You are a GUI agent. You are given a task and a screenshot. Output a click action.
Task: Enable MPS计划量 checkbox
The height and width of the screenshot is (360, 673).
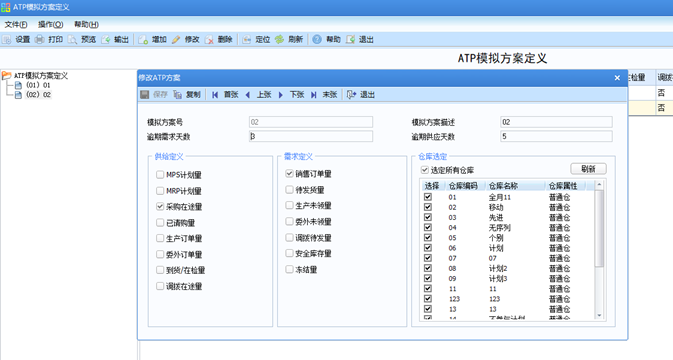pyautogui.click(x=160, y=175)
